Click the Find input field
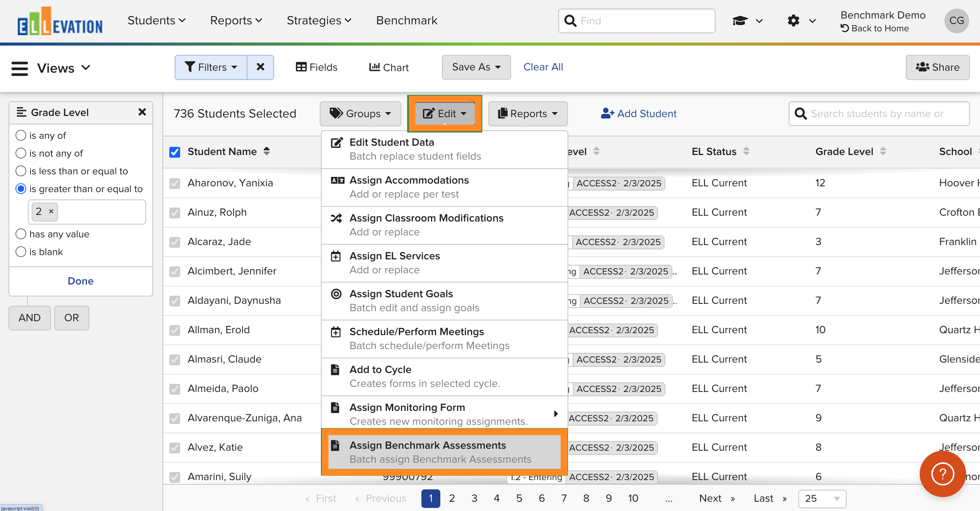The height and width of the screenshot is (511, 980). pos(637,21)
